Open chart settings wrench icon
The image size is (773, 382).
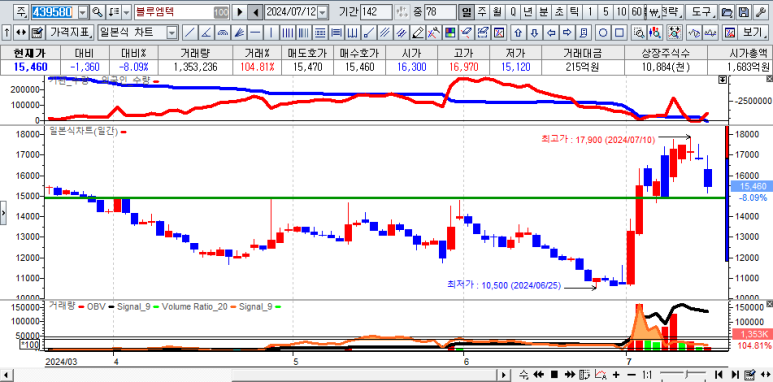click(x=763, y=12)
